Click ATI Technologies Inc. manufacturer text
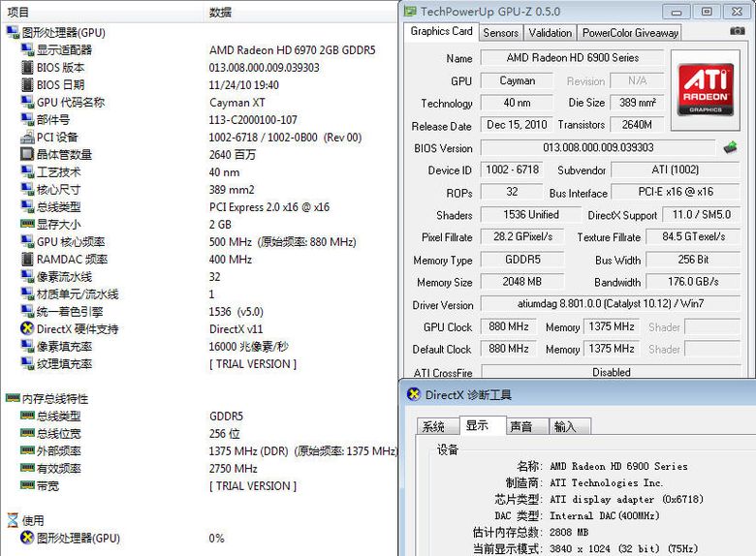The image size is (756, 556). [x=606, y=482]
